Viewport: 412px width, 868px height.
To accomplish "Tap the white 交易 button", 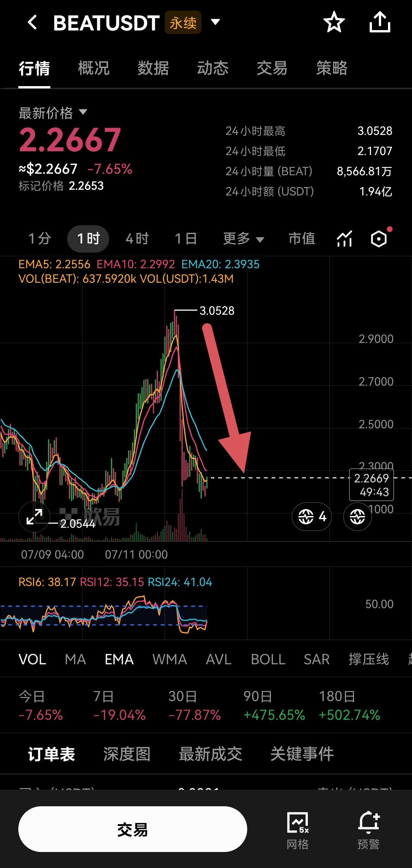I will coord(133,829).
